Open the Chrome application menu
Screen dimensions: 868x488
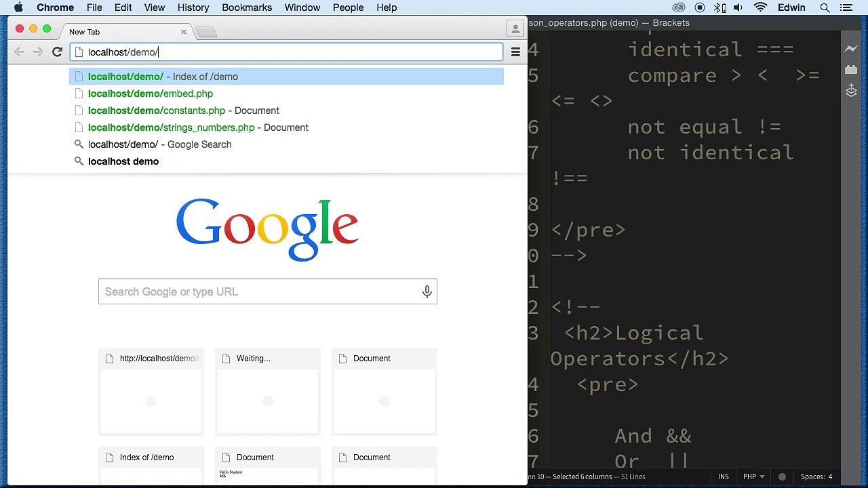click(55, 7)
